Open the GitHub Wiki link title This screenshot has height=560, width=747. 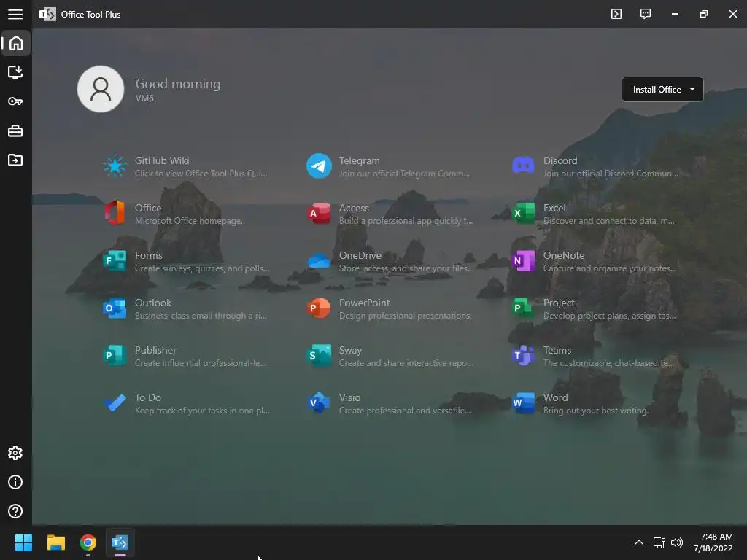(x=162, y=160)
